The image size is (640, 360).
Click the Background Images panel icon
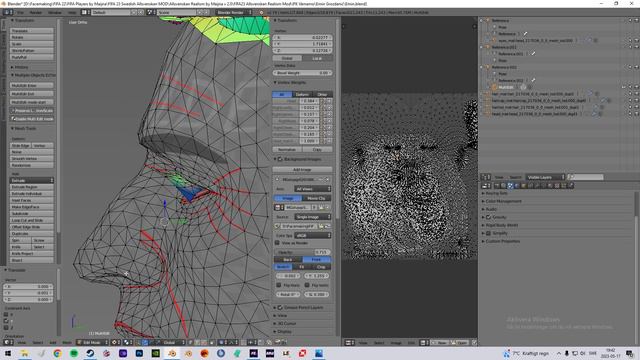point(280,159)
